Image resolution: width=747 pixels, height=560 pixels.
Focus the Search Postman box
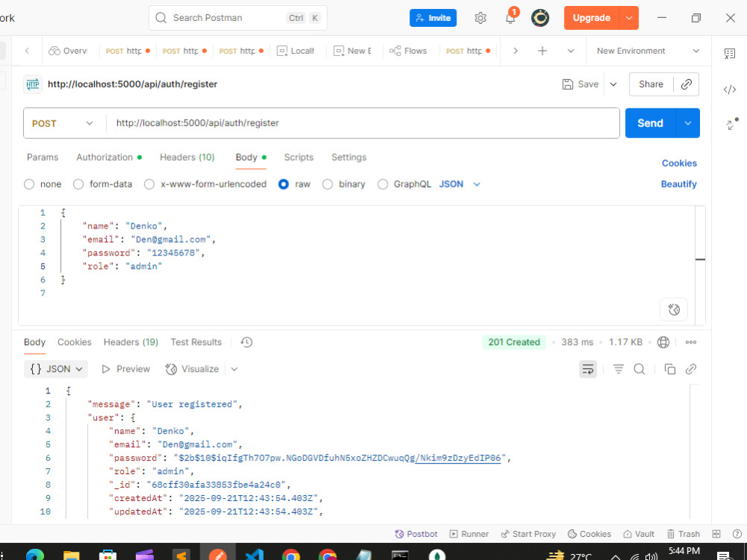[x=238, y=18]
